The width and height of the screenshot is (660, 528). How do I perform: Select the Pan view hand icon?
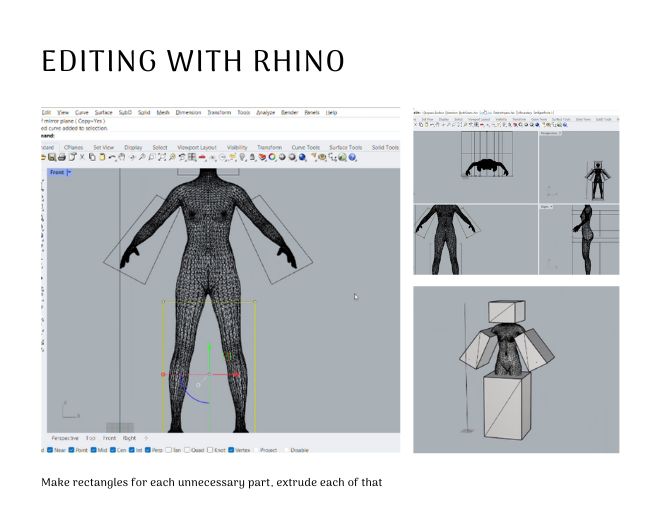pos(122,157)
